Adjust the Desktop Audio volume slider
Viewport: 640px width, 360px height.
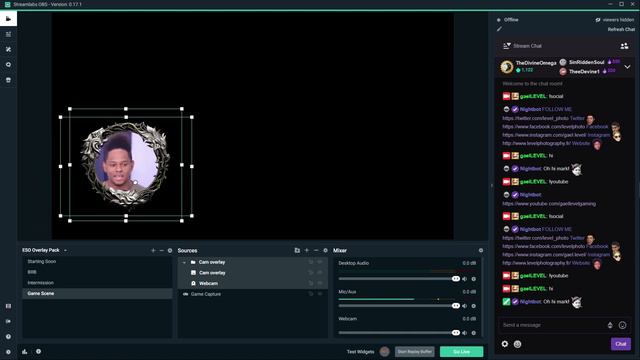[x=399, y=279]
